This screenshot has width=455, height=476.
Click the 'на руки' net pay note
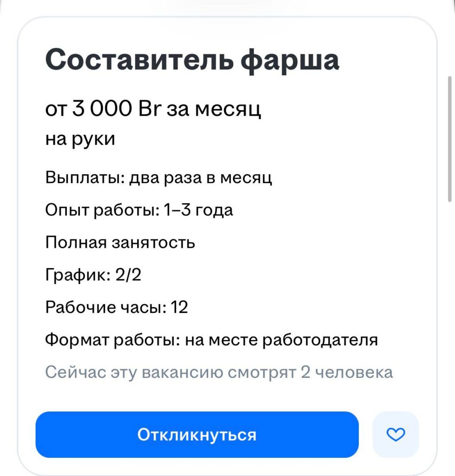click(80, 139)
